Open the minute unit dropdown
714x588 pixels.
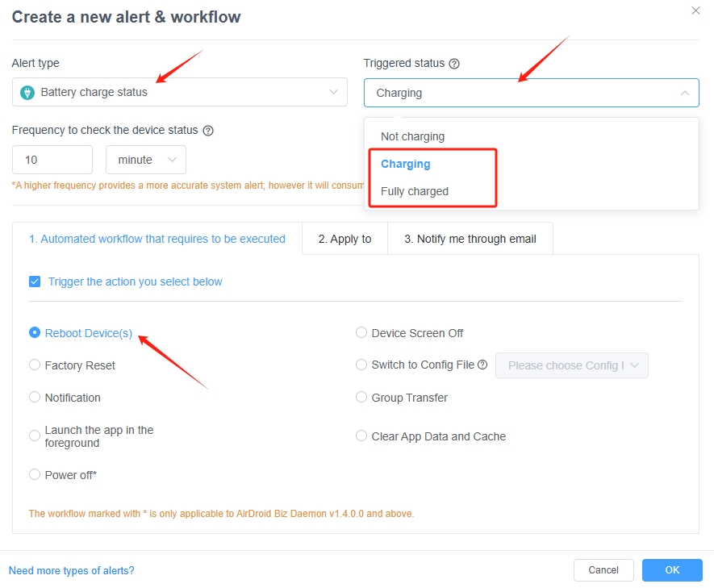[146, 160]
